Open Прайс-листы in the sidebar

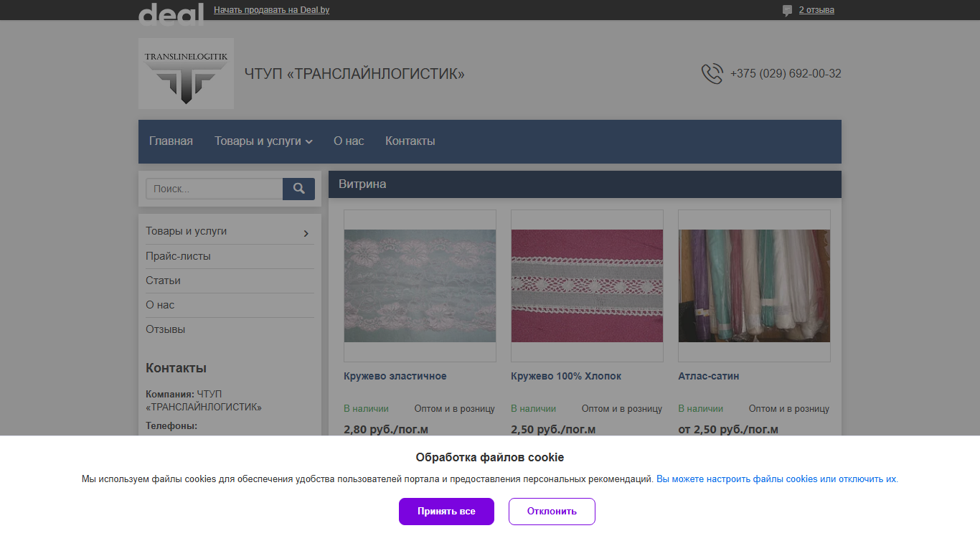pos(178,256)
